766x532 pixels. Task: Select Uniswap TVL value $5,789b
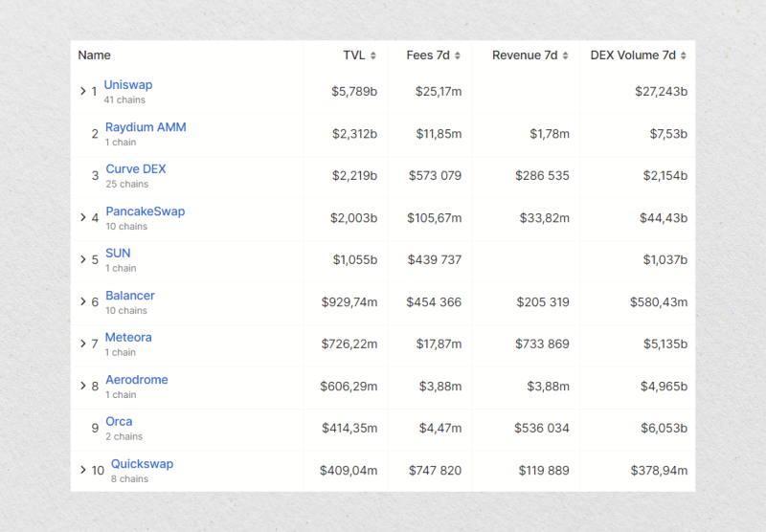(x=354, y=91)
